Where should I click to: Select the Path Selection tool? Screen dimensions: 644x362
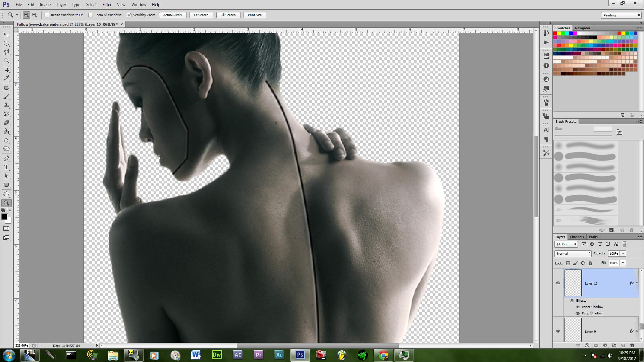(x=6, y=176)
